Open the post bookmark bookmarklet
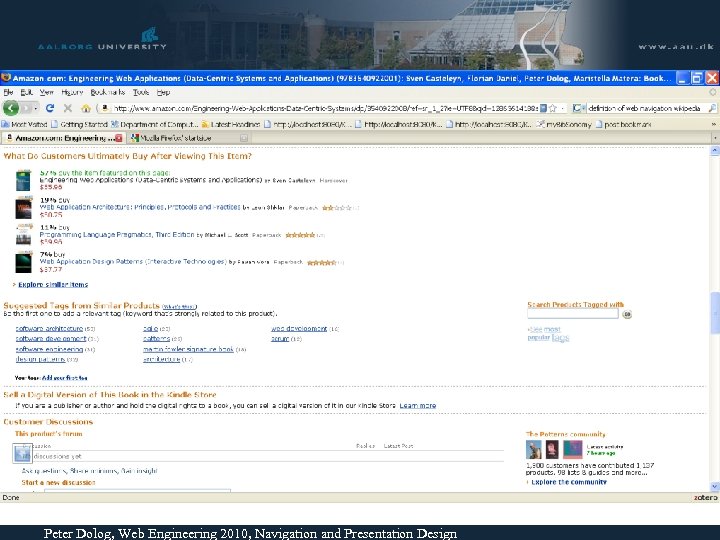 (623, 124)
